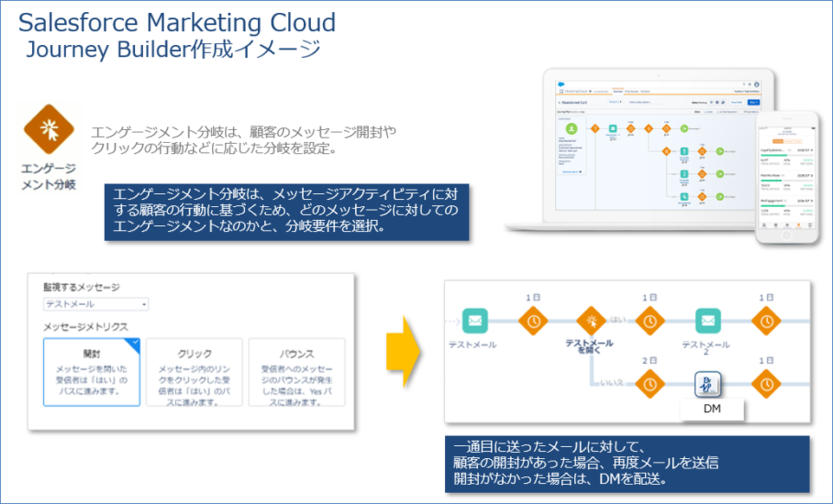Click the green exit icon on laptop top row
Image resolution: width=833 pixels, height=504 pixels.
pos(684,128)
